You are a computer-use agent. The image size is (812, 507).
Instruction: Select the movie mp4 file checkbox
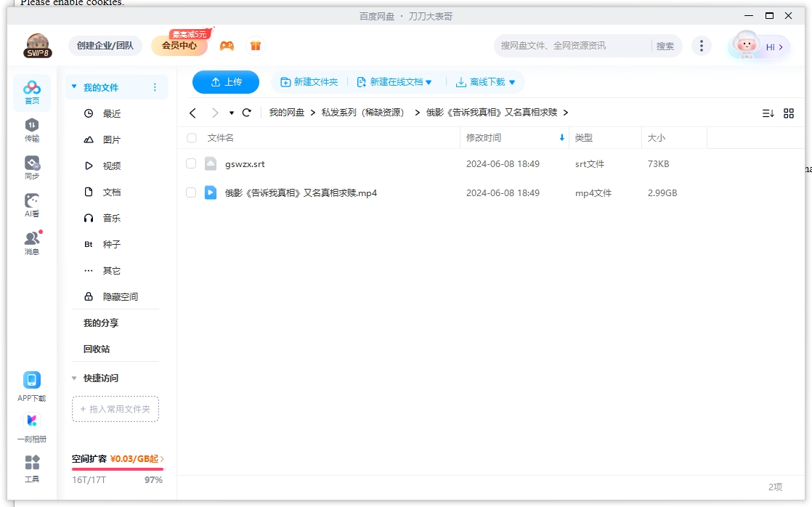pyautogui.click(x=191, y=192)
